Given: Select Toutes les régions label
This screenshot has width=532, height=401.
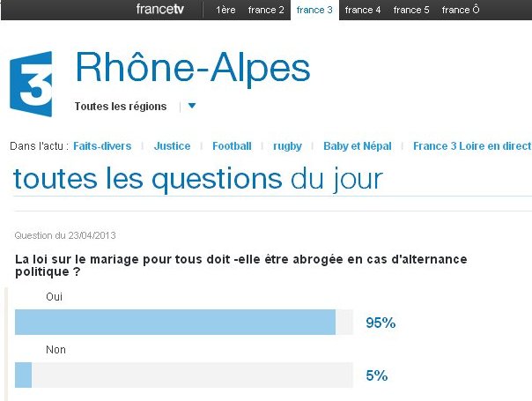Looking at the screenshot, I should (121, 107).
